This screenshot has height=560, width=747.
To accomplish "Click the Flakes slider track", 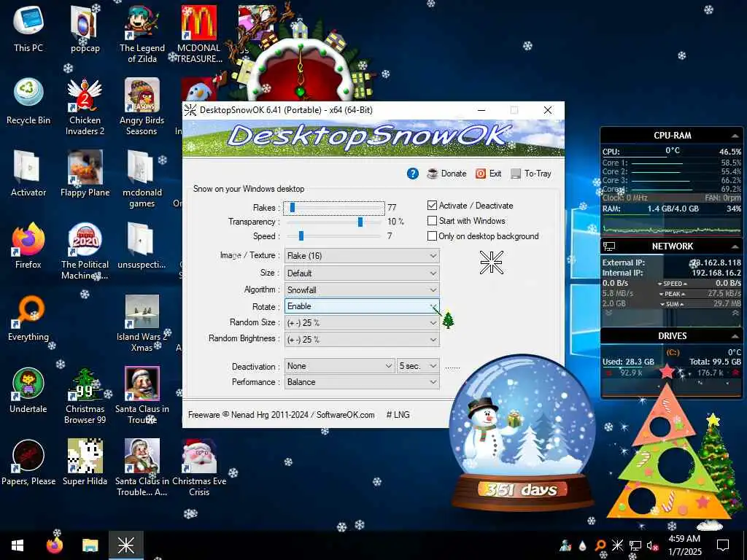I will tap(334, 208).
